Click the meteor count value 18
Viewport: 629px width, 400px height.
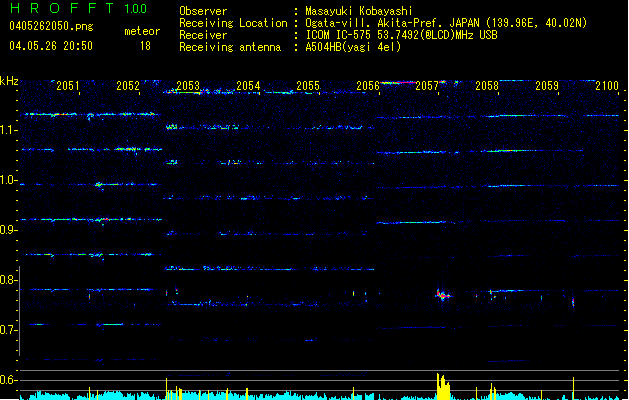tap(145, 46)
